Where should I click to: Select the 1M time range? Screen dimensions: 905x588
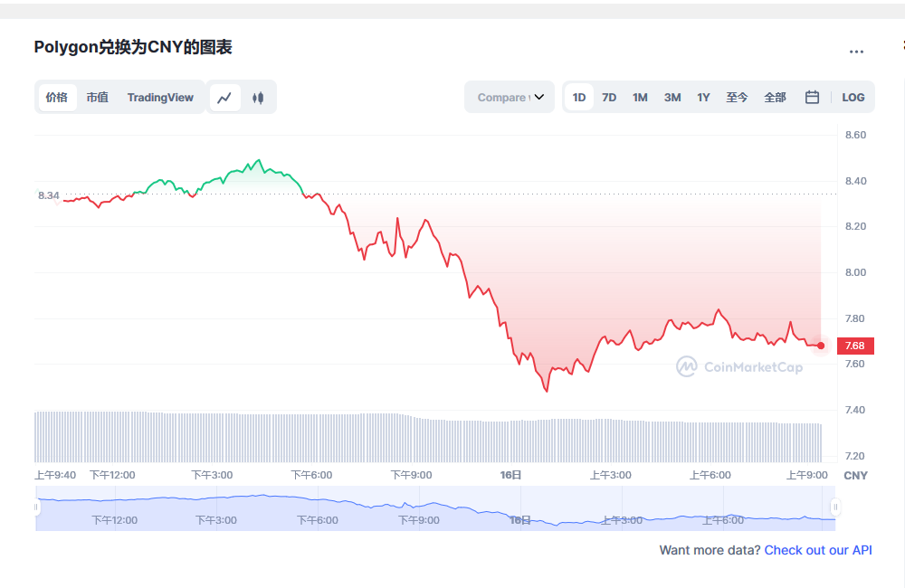click(640, 98)
